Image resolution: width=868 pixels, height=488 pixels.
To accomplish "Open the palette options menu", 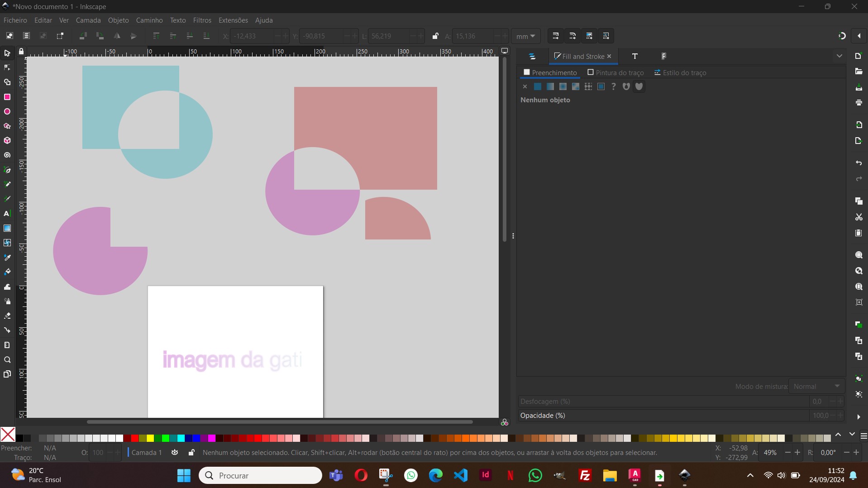I will [863, 435].
